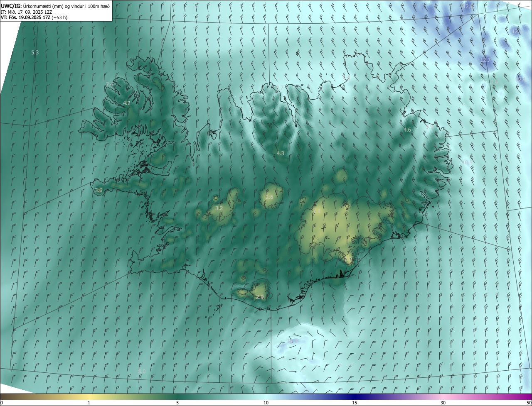The image size is (532, 406).
Task: Click the 10.5 value off the east coast
Action: pyautogui.click(x=468, y=162)
